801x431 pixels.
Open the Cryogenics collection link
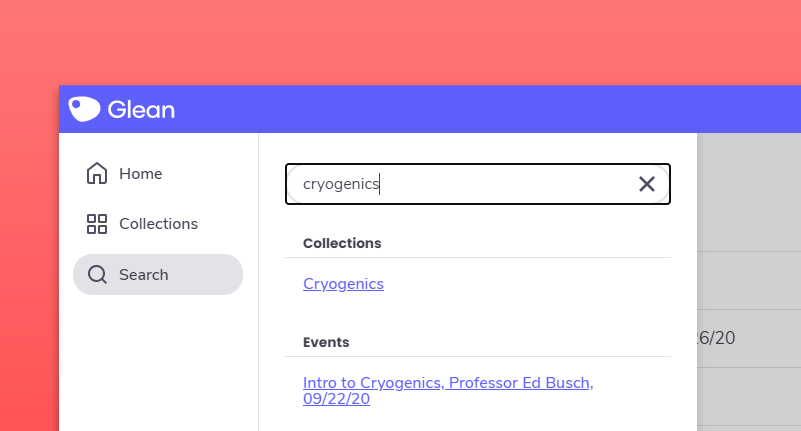click(343, 284)
